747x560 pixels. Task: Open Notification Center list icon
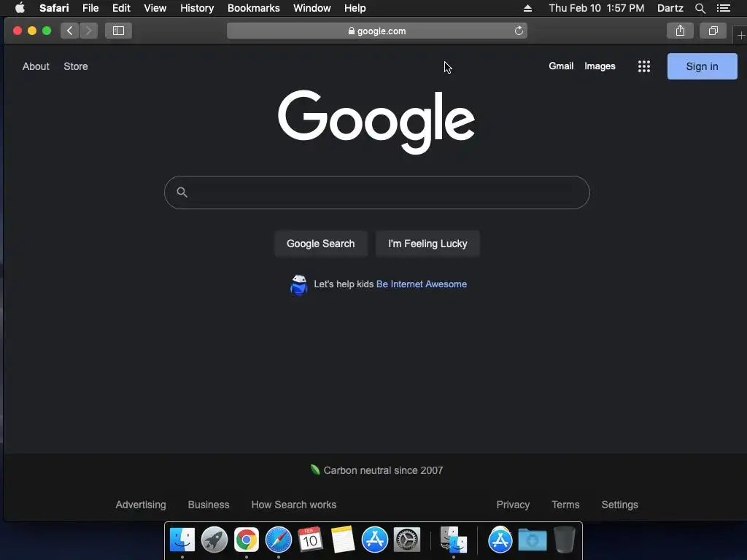(x=724, y=8)
